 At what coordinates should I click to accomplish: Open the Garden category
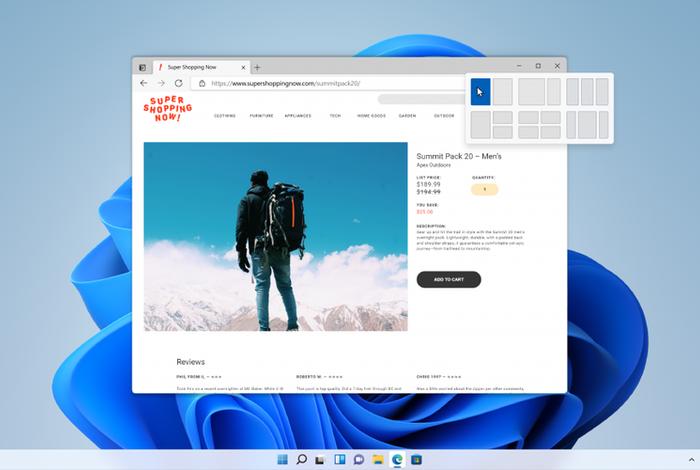407,116
